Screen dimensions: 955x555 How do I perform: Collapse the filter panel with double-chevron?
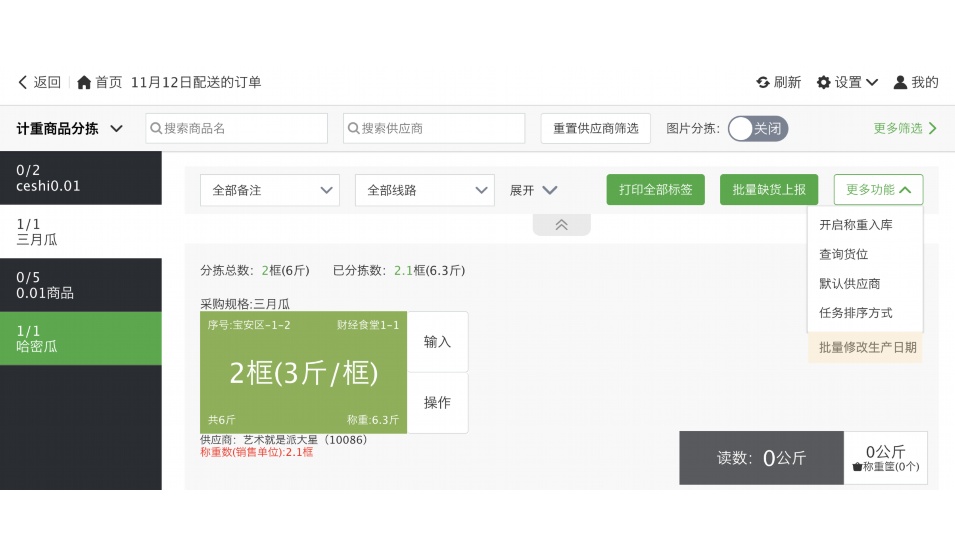click(561, 225)
